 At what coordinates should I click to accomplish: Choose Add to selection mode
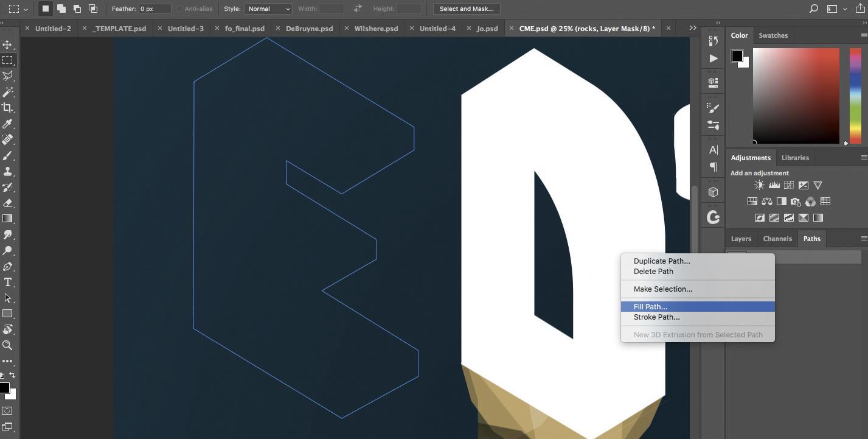[x=61, y=9]
